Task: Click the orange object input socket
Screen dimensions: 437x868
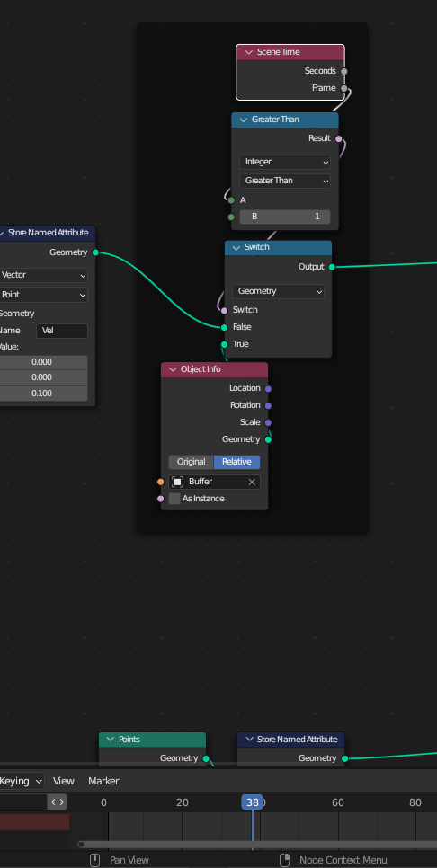Action: 161,483
